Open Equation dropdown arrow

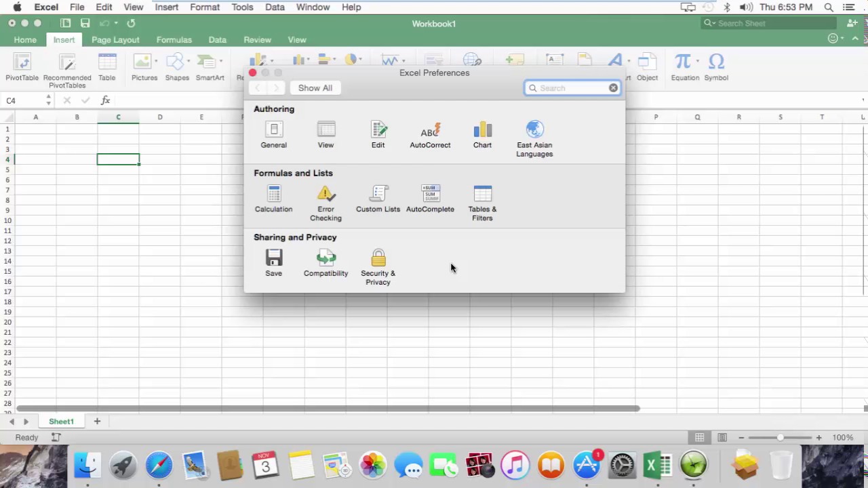[x=697, y=61]
